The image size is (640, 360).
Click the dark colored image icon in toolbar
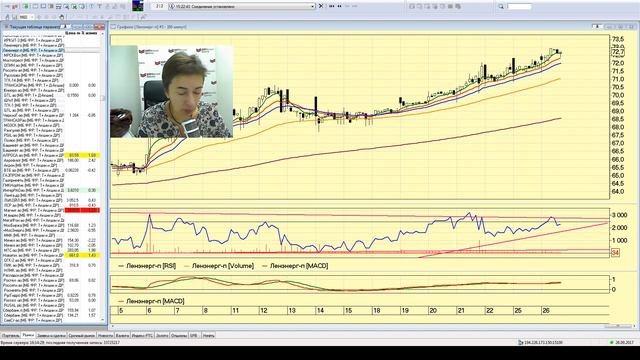pyautogui.click(x=138, y=6)
